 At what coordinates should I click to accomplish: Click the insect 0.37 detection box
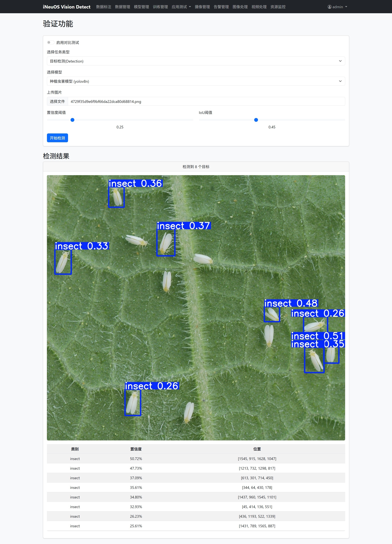click(166, 242)
